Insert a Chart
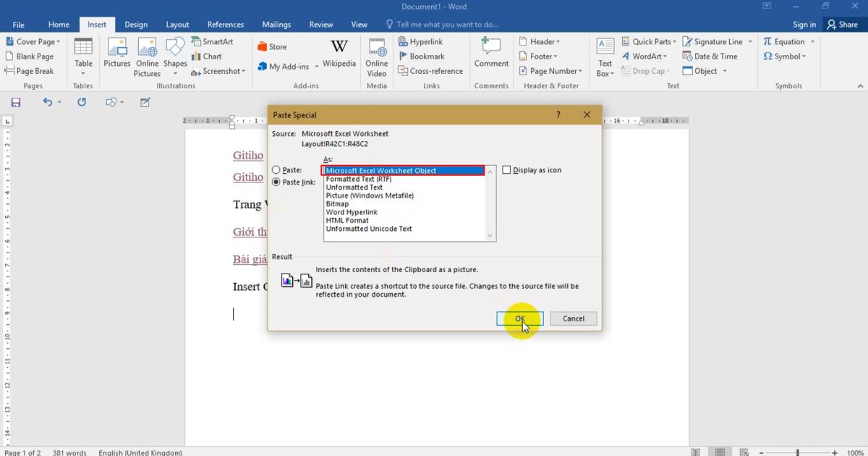868x456 pixels. click(210, 56)
